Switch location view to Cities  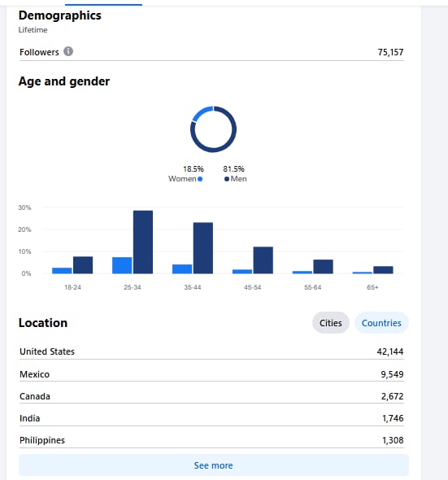coord(330,323)
